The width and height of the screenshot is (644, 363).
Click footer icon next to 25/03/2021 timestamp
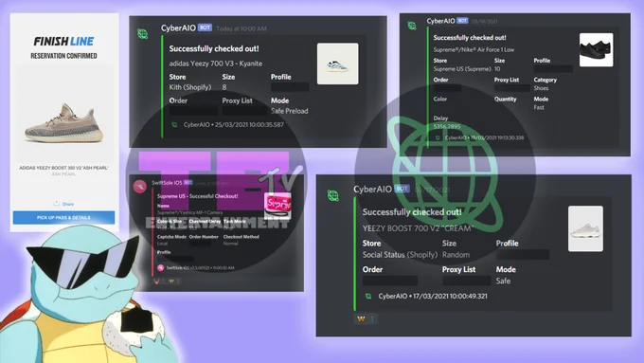pyautogui.click(x=174, y=124)
